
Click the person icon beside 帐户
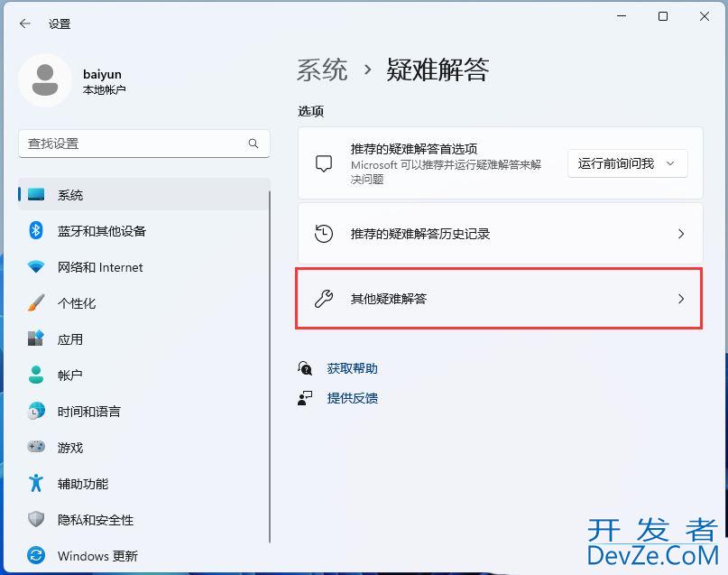coord(36,375)
